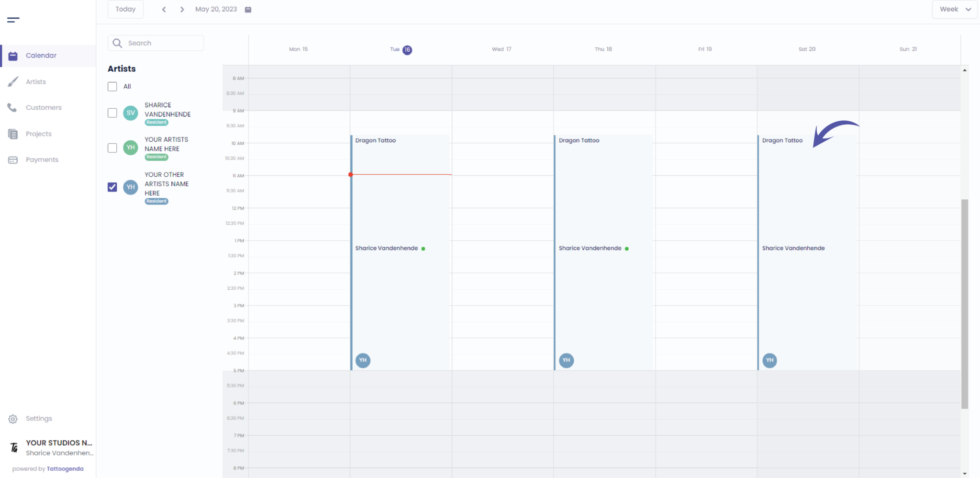Click Resident badge under Your Artists Name Here
Image resolution: width=980 pixels, height=478 pixels.
pos(156,157)
